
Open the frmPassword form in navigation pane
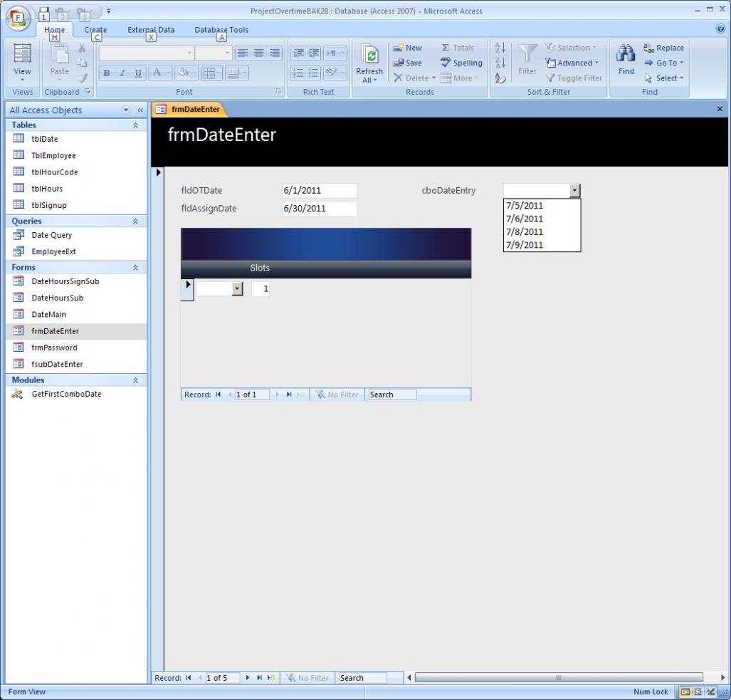(54, 348)
